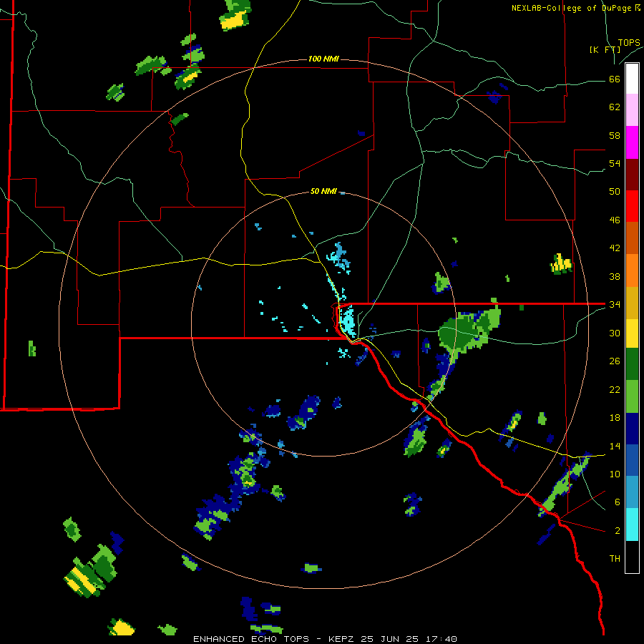The image size is (644, 644).
Task: Click the "26" legend value
Action: pos(615,361)
